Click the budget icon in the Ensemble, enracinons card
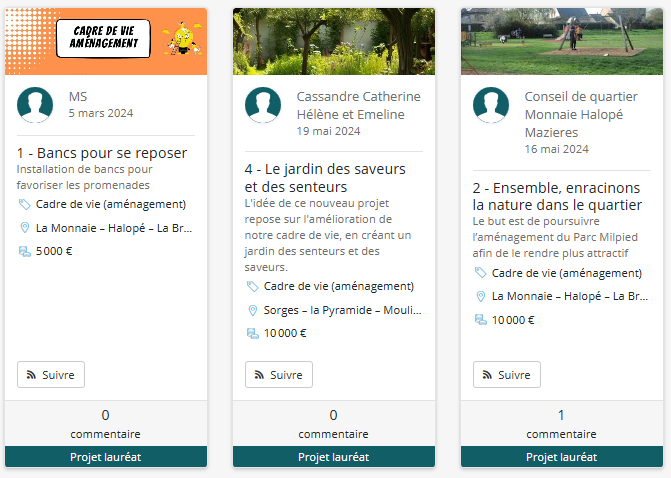 [x=481, y=320]
